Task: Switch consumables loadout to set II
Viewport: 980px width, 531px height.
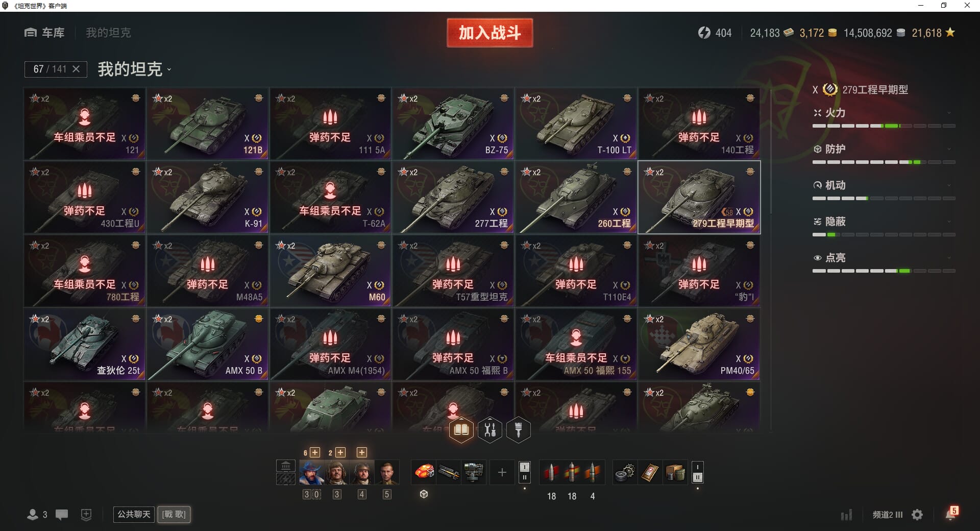Action: tap(698, 478)
